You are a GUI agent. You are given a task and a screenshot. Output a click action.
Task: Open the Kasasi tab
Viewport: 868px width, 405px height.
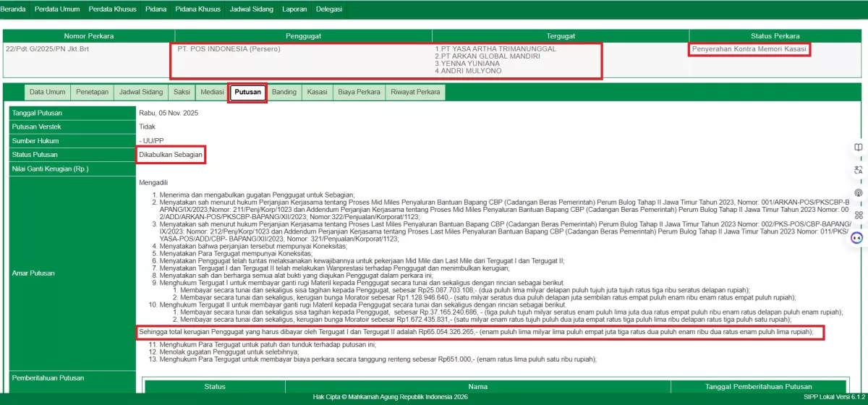click(x=317, y=93)
